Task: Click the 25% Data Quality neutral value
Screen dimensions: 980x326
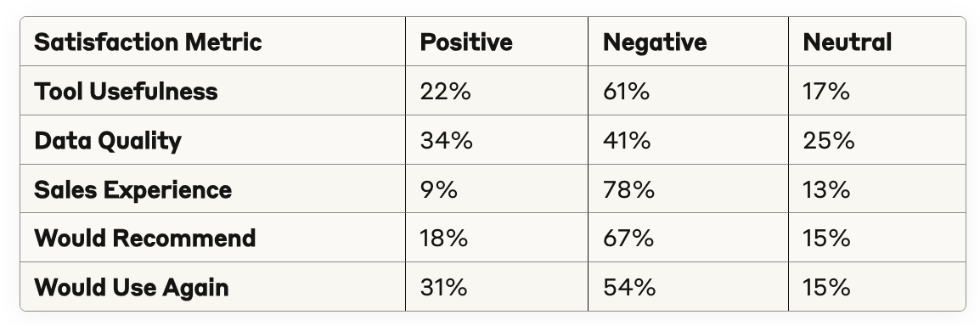Action: coord(829,141)
